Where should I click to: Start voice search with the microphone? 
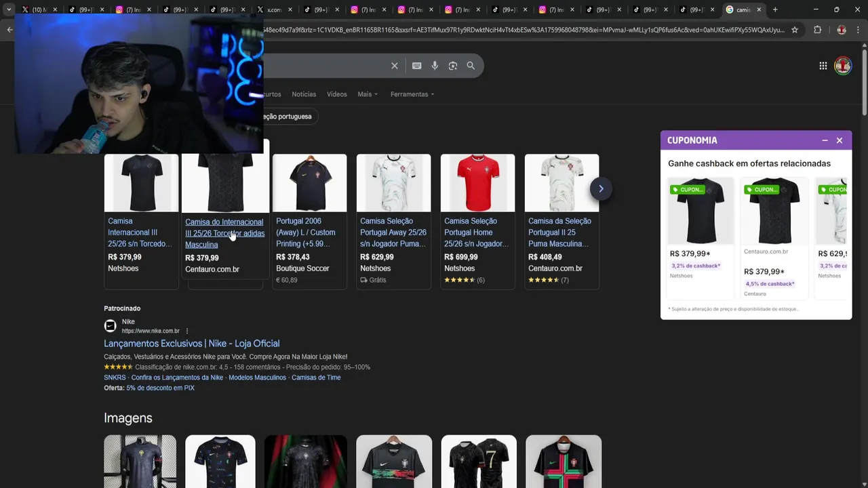click(435, 66)
